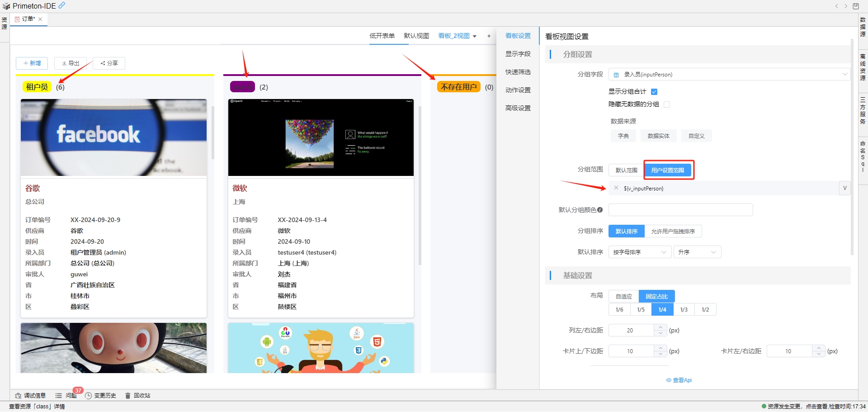Screen dimensions: 868x412
Task: Select 默认范围 grouping range option
Action: 626,170
